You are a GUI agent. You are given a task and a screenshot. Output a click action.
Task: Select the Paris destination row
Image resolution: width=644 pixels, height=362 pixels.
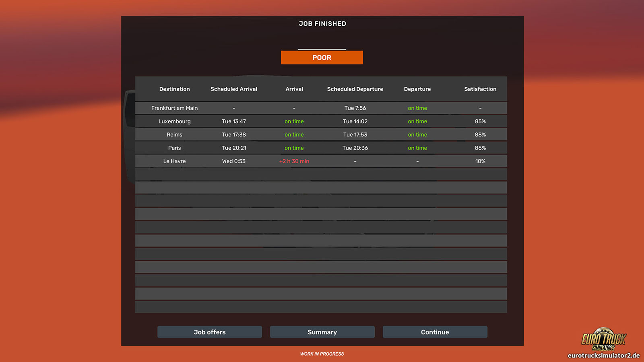click(x=174, y=148)
